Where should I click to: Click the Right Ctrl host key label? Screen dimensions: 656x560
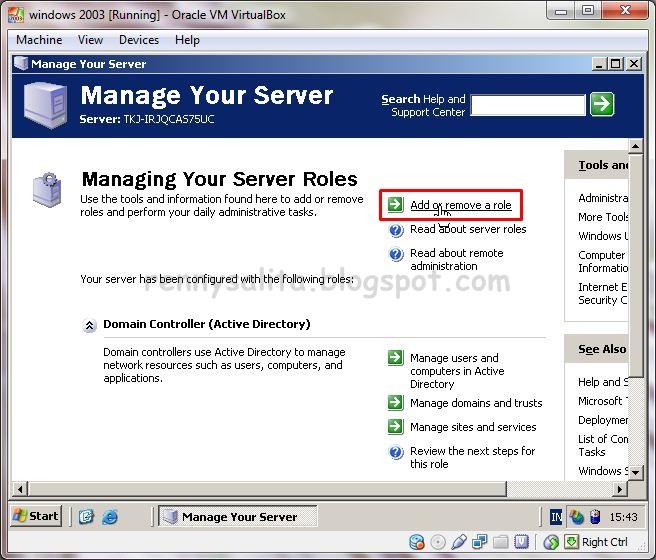coord(605,542)
